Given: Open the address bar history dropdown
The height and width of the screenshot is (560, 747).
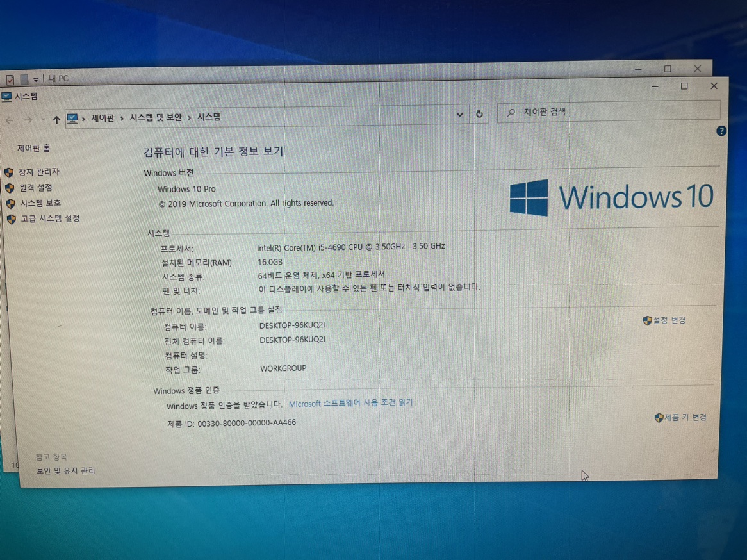Looking at the screenshot, I should (x=460, y=115).
